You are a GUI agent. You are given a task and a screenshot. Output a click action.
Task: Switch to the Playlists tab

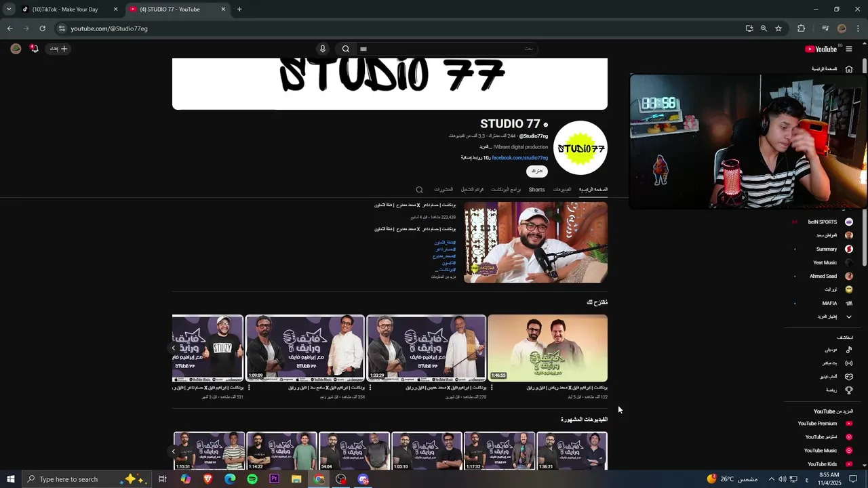pos(472,190)
